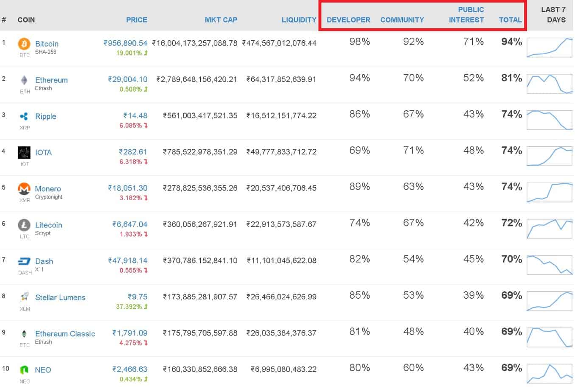Click Bitcoin's 19.001% price change

click(x=132, y=53)
